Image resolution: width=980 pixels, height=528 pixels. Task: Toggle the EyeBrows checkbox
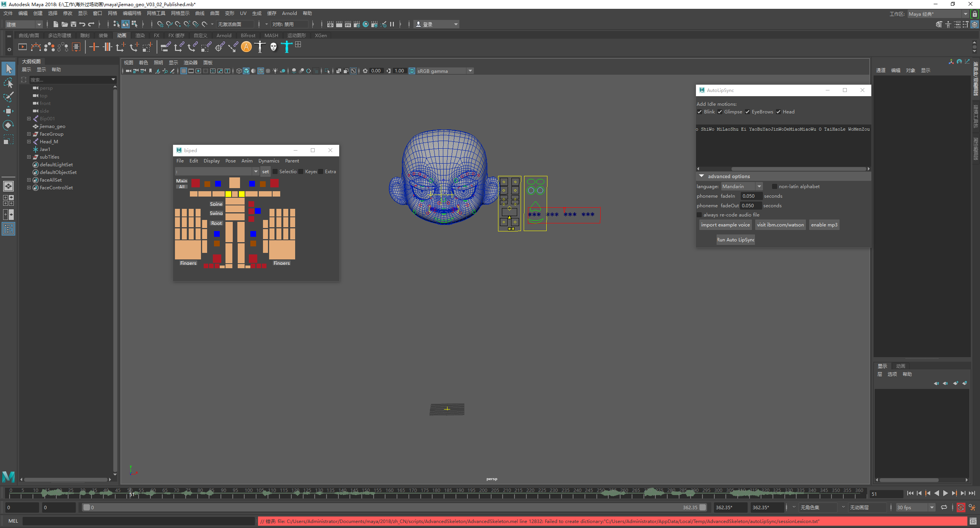[748, 112]
